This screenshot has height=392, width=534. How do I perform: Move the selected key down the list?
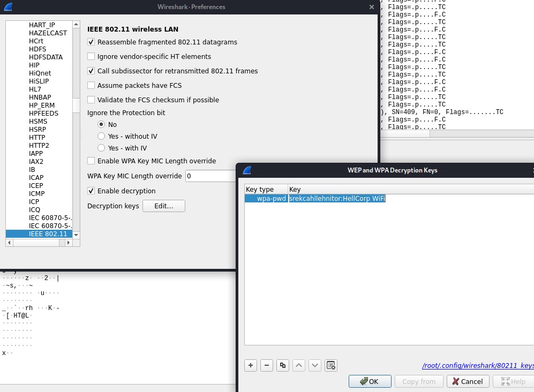314,365
